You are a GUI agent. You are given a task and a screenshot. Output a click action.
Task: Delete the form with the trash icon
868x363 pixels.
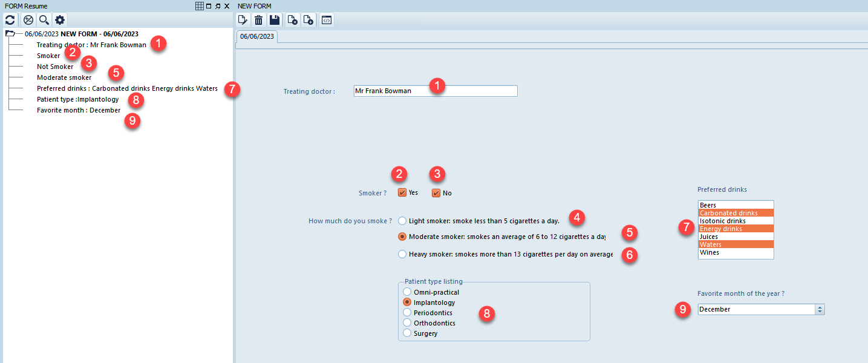[258, 20]
